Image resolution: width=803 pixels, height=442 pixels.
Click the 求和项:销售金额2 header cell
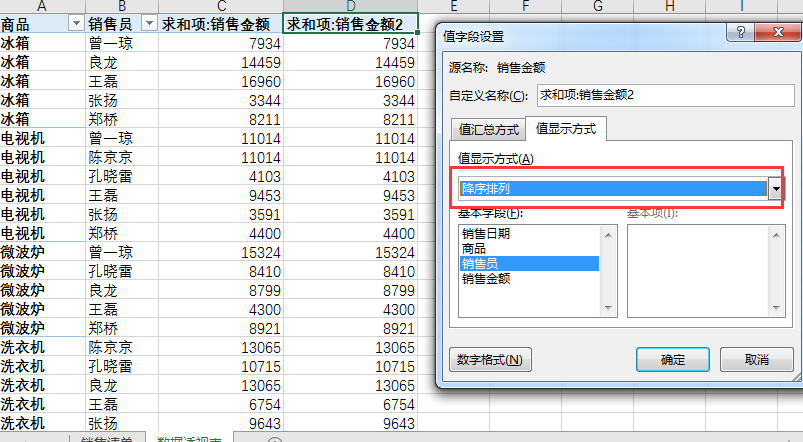(350, 24)
